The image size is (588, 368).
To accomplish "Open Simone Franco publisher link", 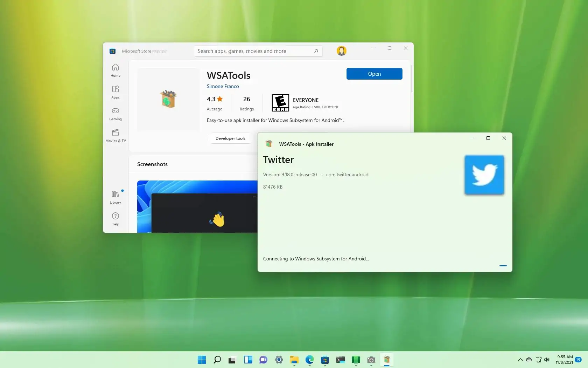I will [x=223, y=86].
